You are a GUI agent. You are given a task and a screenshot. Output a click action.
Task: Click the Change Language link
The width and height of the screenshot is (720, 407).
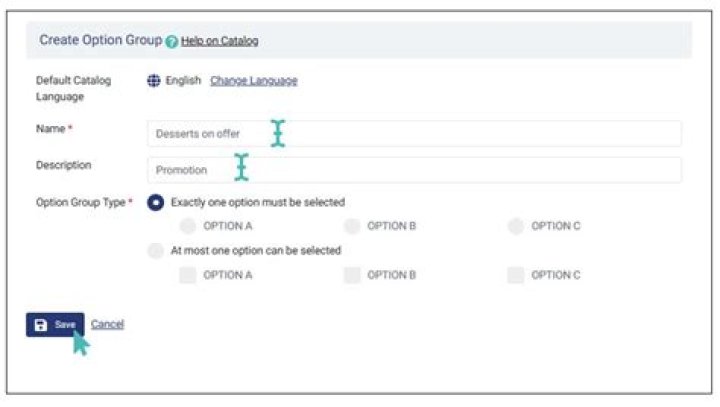click(253, 80)
